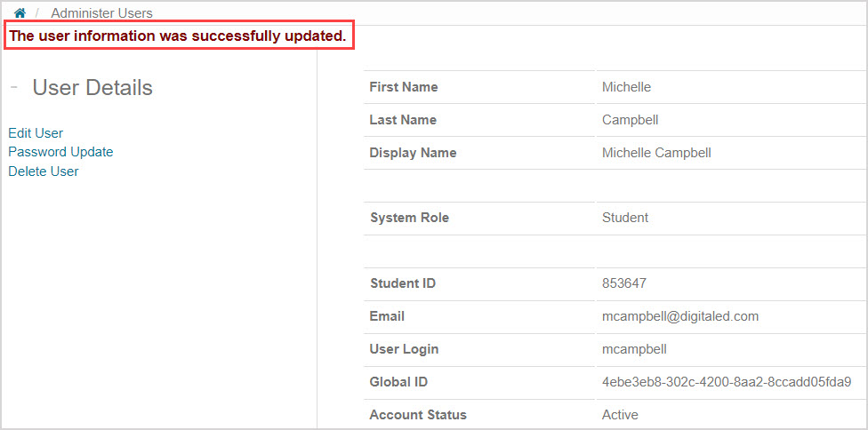Go to the home page icon

[20, 13]
